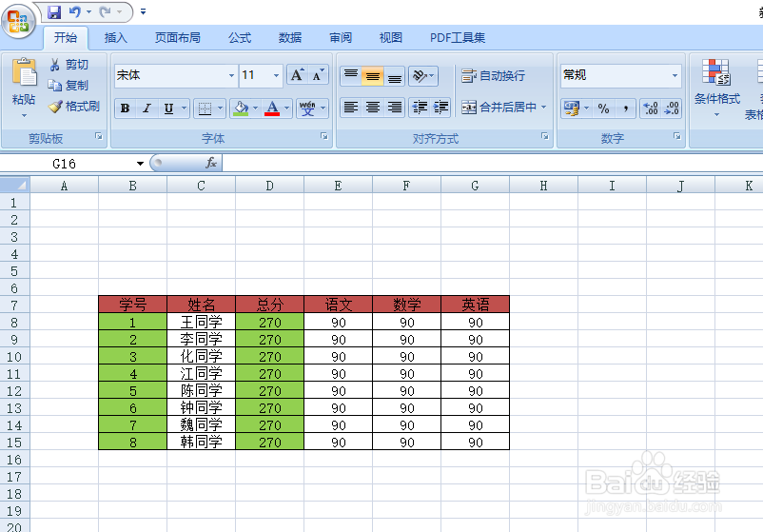Apply the red font color A

tap(272, 108)
